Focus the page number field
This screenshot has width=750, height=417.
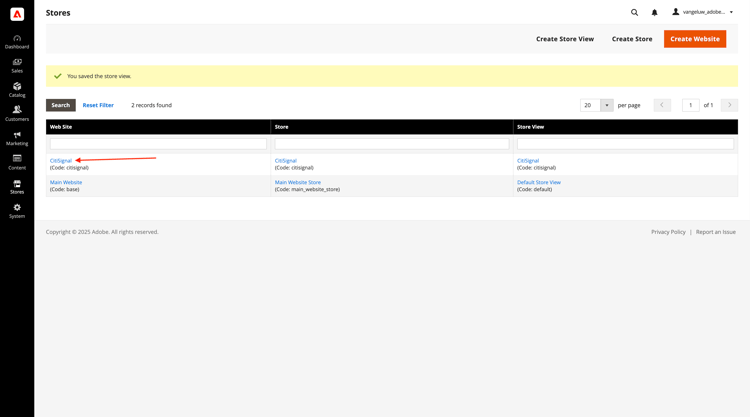point(691,105)
